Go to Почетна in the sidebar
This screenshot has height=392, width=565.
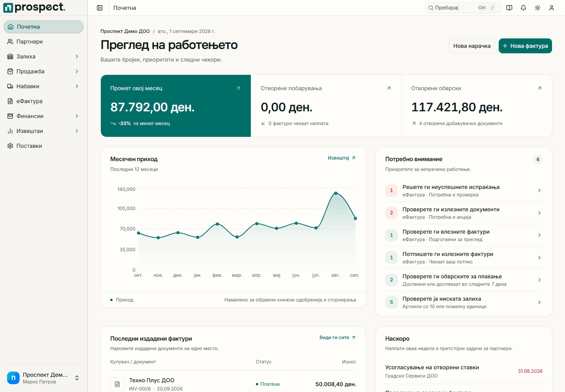pos(44,27)
